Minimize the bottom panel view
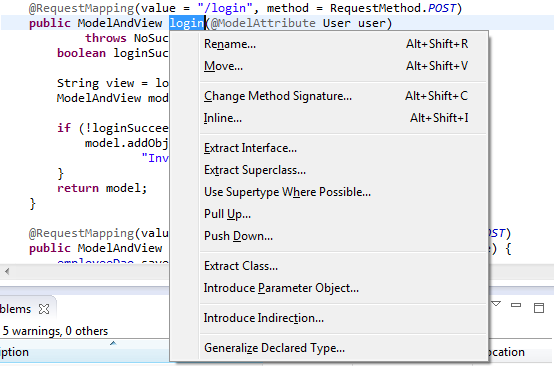 (516, 305)
